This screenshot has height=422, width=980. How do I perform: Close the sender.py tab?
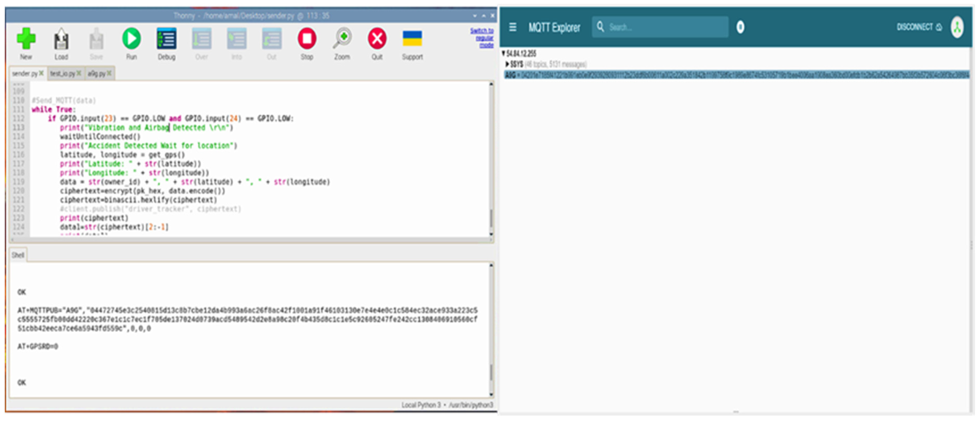tap(42, 73)
